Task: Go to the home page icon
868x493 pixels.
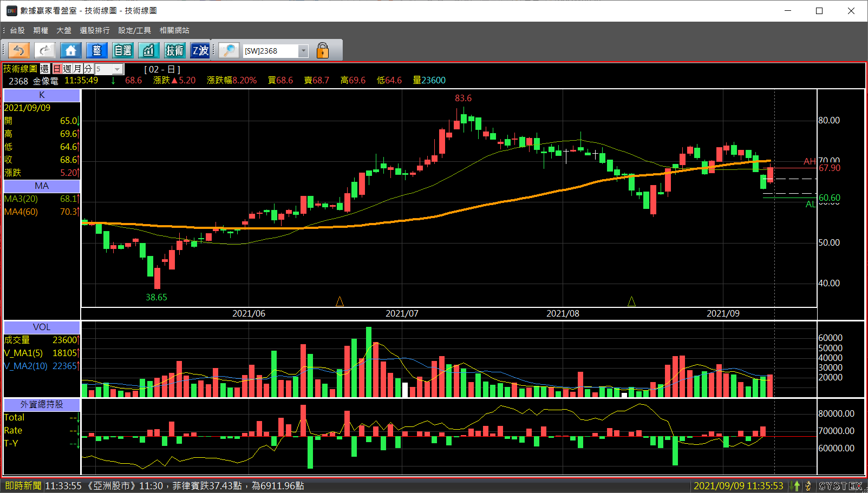Action: tap(71, 50)
